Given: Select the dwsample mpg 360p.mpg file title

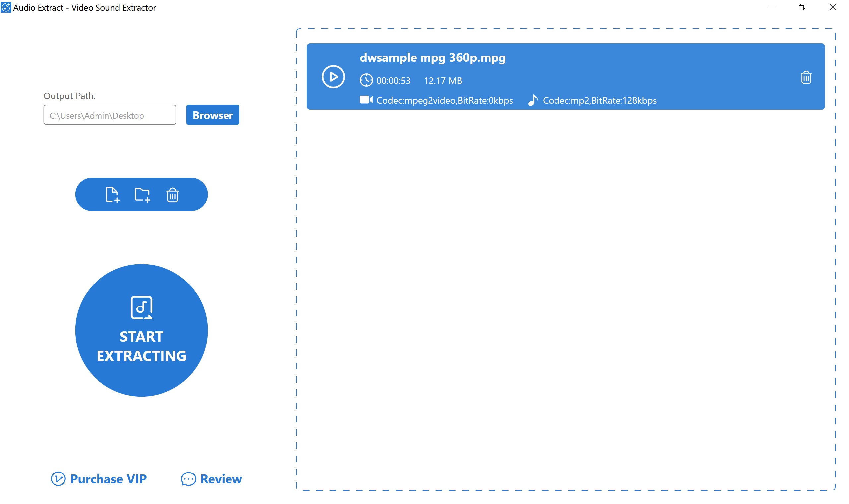Looking at the screenshot, I should pos(432,58).
